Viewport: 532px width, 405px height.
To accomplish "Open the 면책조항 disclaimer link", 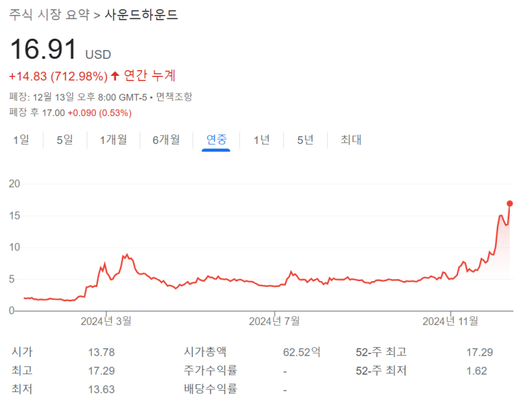I will coord(174,97).
